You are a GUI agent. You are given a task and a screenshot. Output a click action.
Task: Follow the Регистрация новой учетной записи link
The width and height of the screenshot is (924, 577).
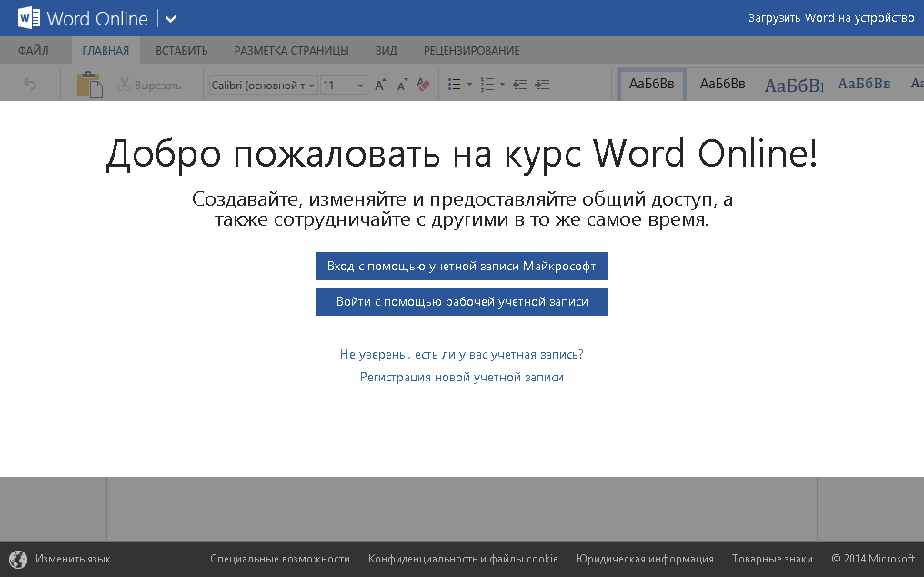(462, 377)
